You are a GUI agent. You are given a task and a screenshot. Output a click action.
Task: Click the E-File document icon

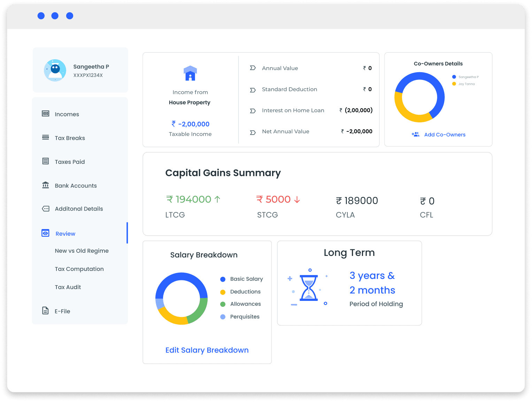[x=45, y=311]
